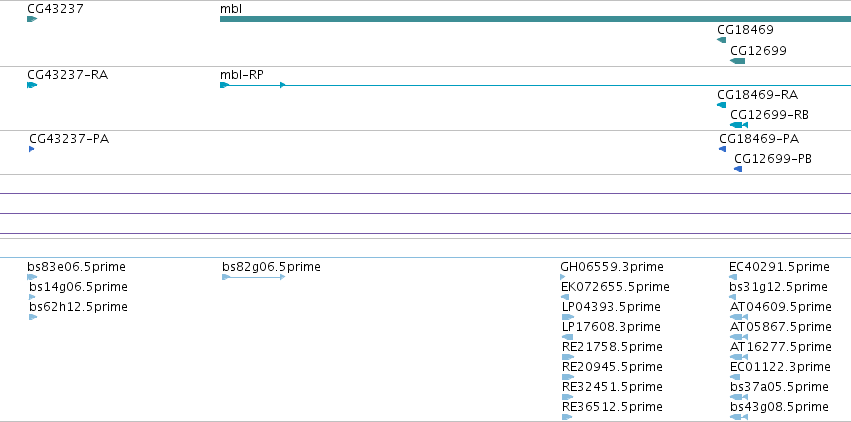This screenshot has height=422, width=851.
Task: Click the bs82g06.5prime EST label
Action: click(271, 267)
